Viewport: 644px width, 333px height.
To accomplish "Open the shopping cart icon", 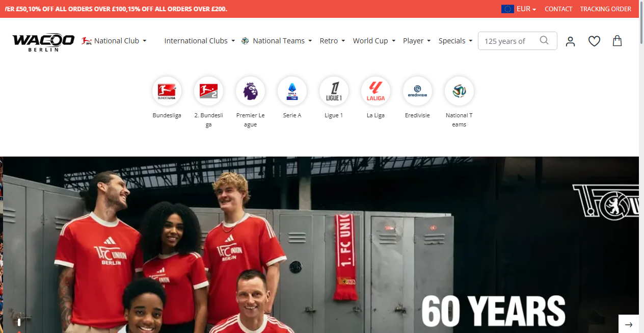I will pos(617,41).
